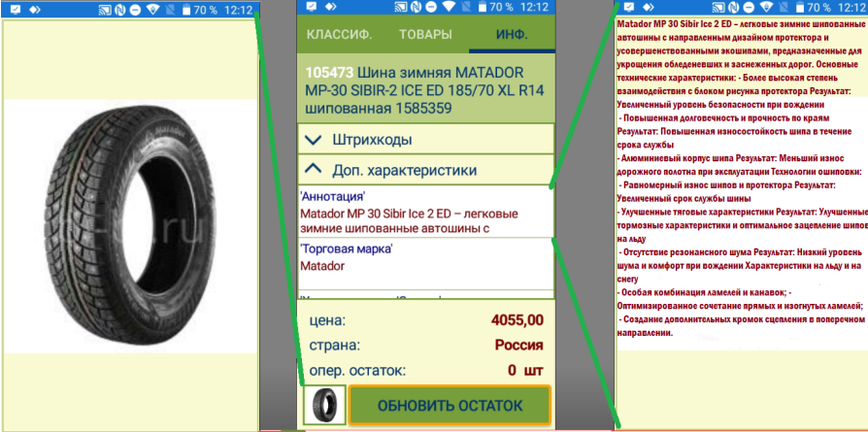Image resolution: width=868 pixels, height=432 pixels.
Task: Tap the NFC icon in the annotation screen status bar
Action: pos(734,7)
